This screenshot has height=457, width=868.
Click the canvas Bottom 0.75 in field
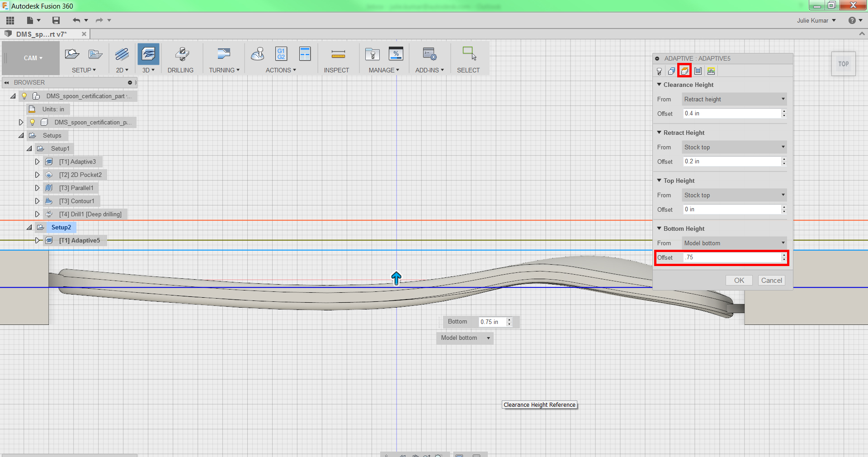[492, 322]
